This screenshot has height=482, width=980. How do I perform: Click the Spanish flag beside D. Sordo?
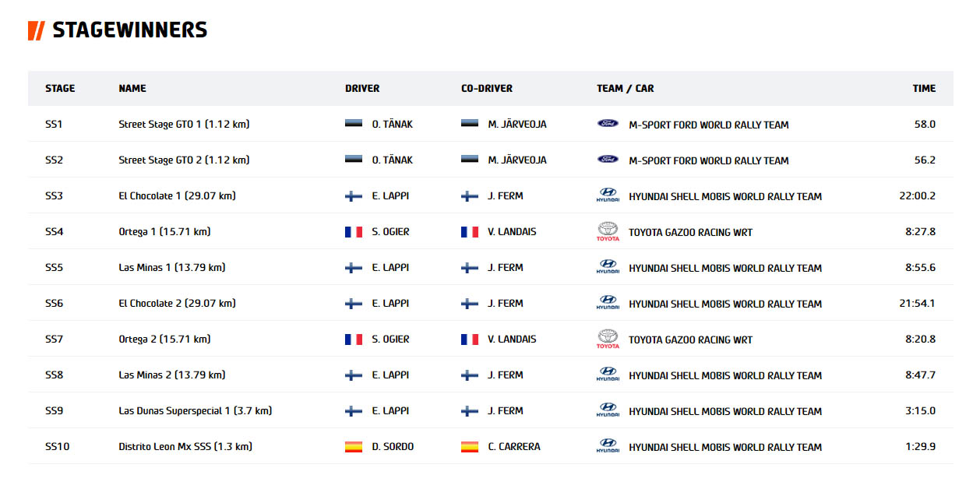coord(354,446)
